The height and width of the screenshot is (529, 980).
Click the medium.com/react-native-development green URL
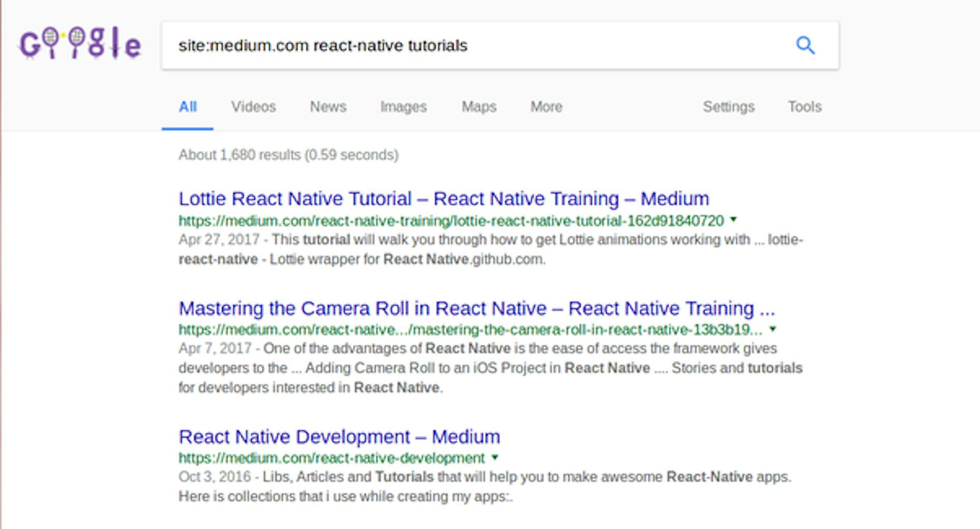coord(332,458)
